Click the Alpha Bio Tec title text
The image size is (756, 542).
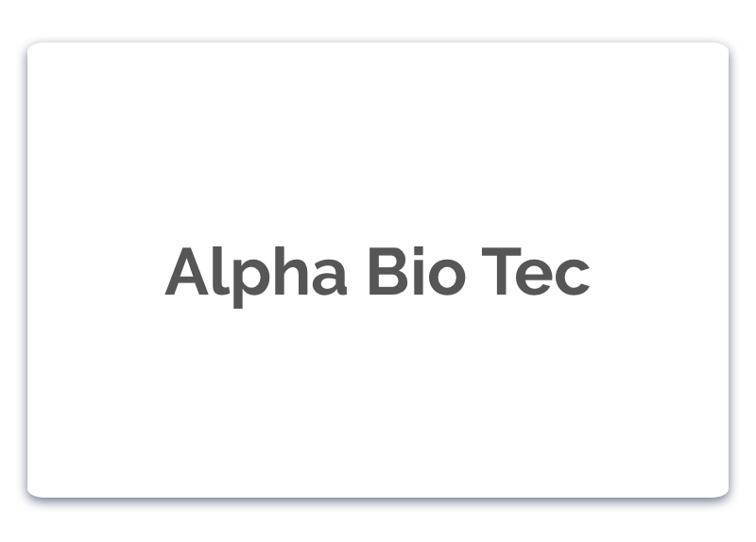point(378,271)
